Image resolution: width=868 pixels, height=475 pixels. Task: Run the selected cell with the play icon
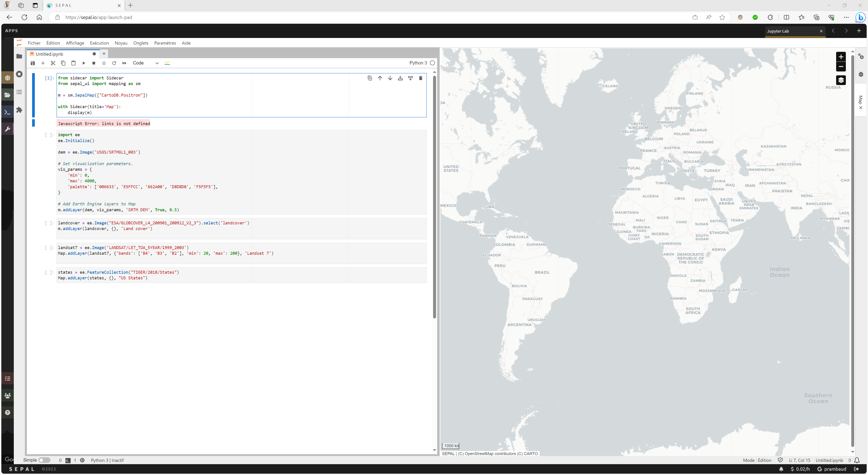point(84,63)
